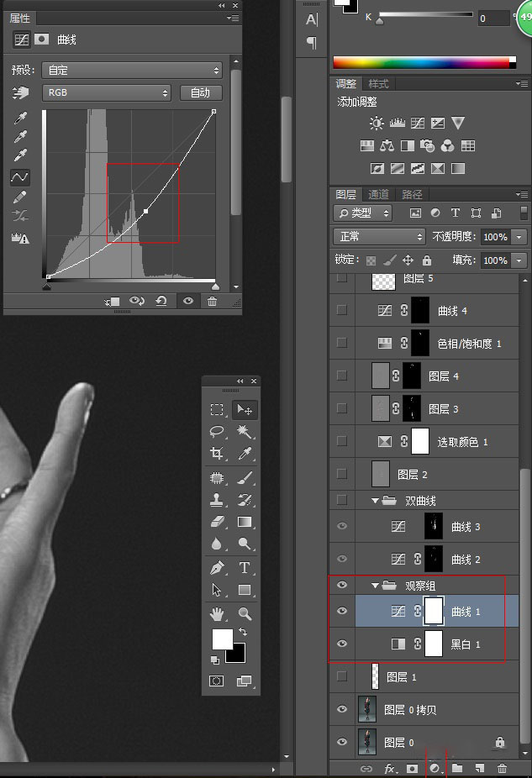
Task: Select the Blur tool
Action: click(216, 544)
